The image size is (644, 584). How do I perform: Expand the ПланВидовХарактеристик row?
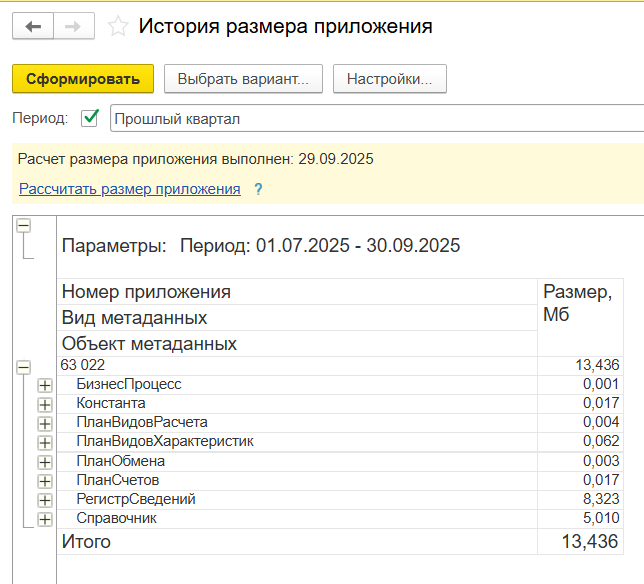pos(44,442)
